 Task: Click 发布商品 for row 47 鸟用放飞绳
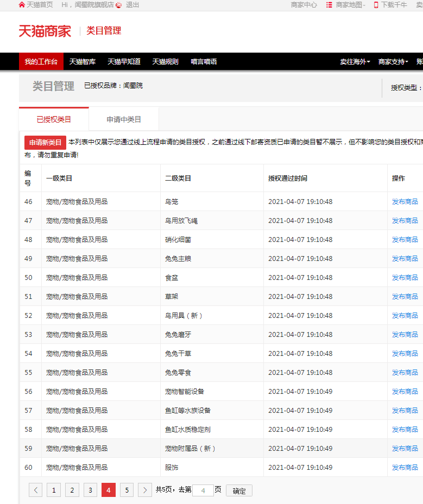coord(405,220)
